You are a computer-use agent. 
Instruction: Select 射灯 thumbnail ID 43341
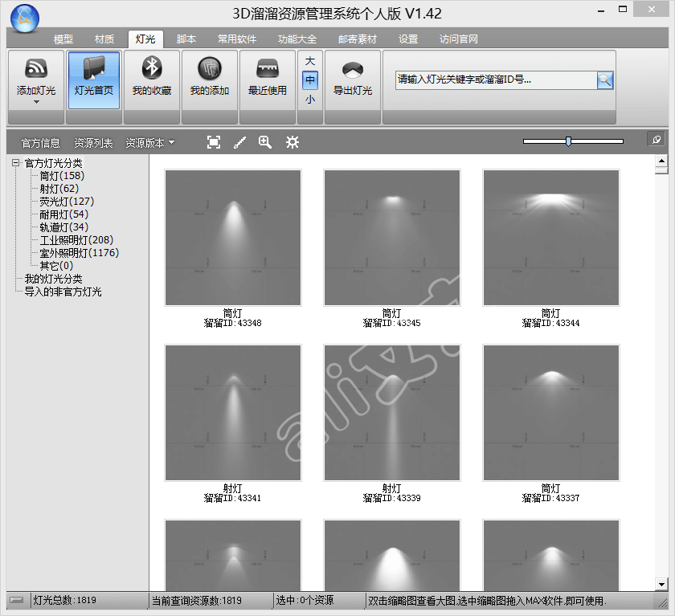[233, 413]
